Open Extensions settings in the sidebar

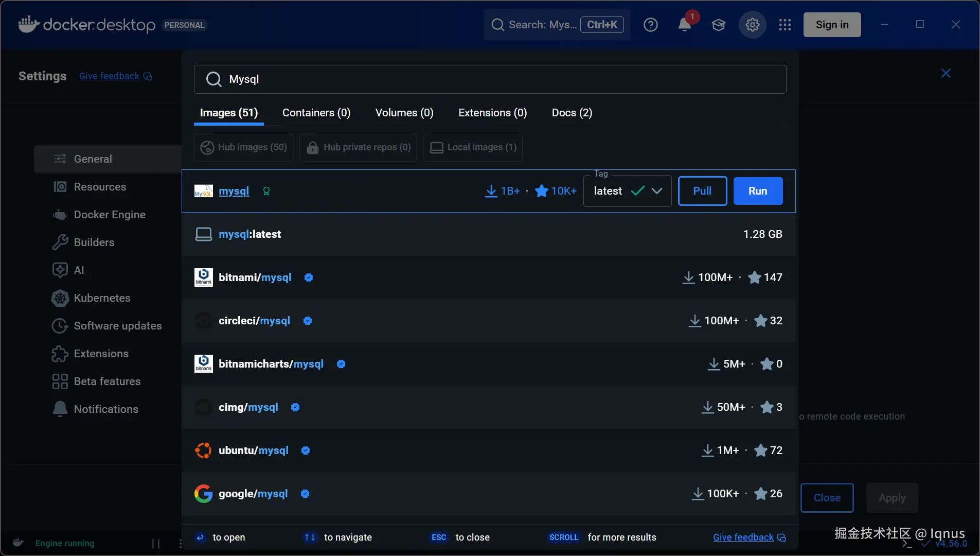(108, 354)
